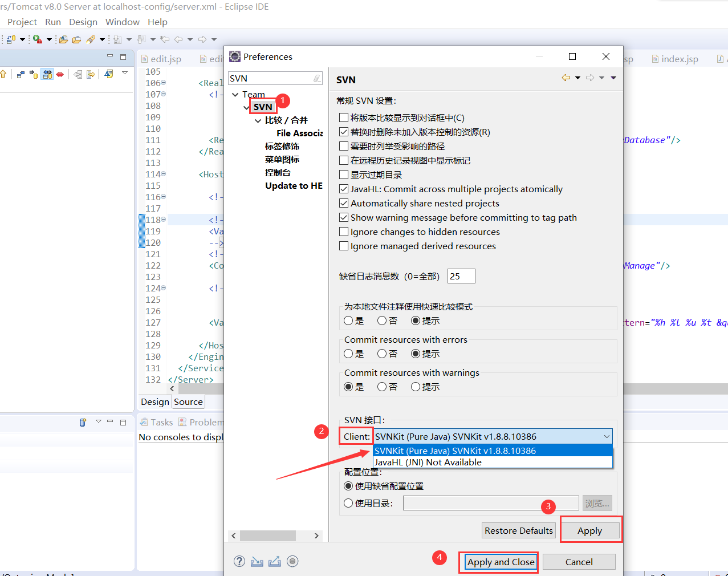The image size is (728, 576).
Task: Switch to index.jsp editor tab
Action: pyautogui.click(x=675, y=59)
